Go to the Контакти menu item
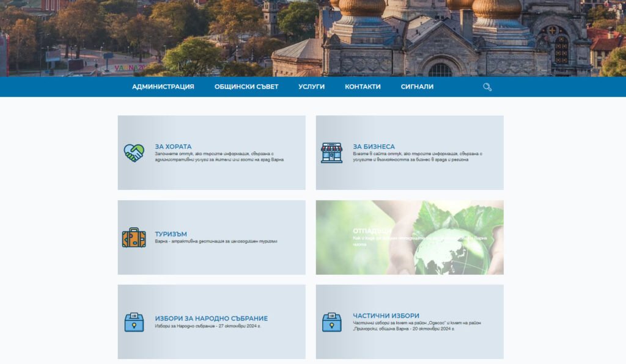This screenshot has height=364, width=626. pos(363,87)
